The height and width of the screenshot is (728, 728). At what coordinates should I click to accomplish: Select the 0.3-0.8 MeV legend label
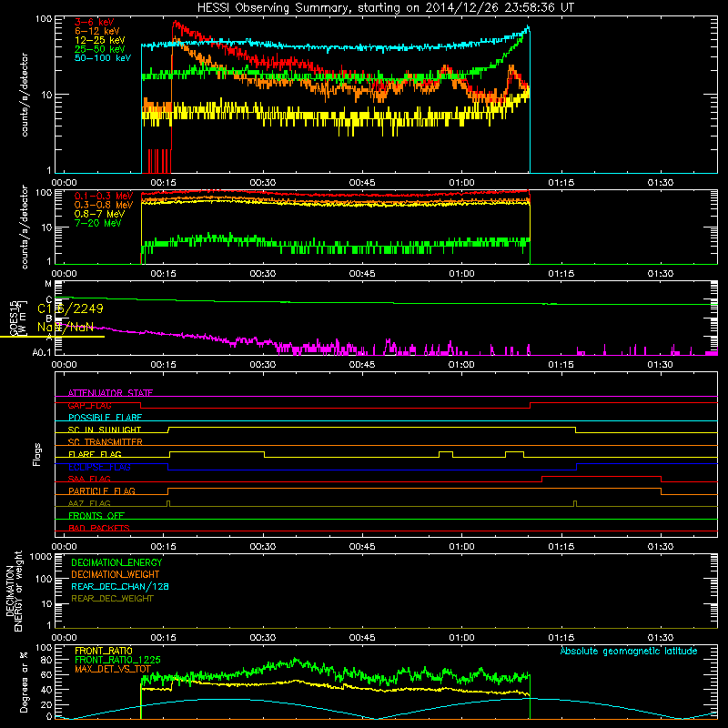click(104, 206)
